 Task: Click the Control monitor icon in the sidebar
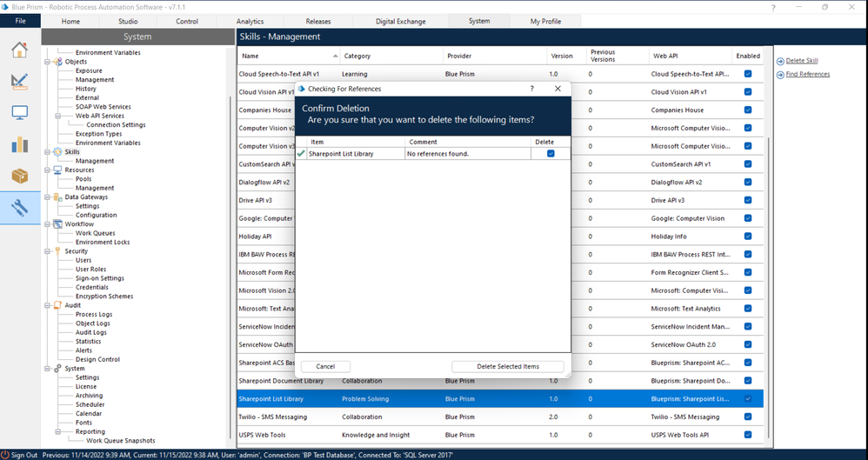pyautogui.click(x=19, y=113)
